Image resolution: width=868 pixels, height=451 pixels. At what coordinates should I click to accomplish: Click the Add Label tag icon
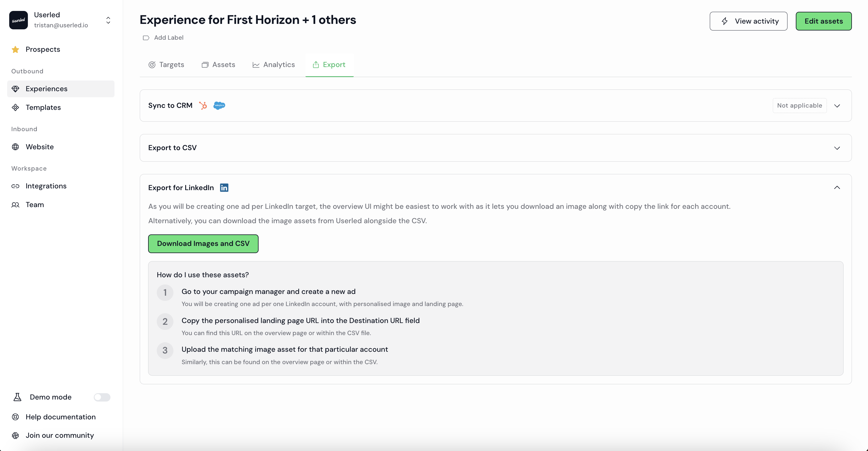[146, 38]
